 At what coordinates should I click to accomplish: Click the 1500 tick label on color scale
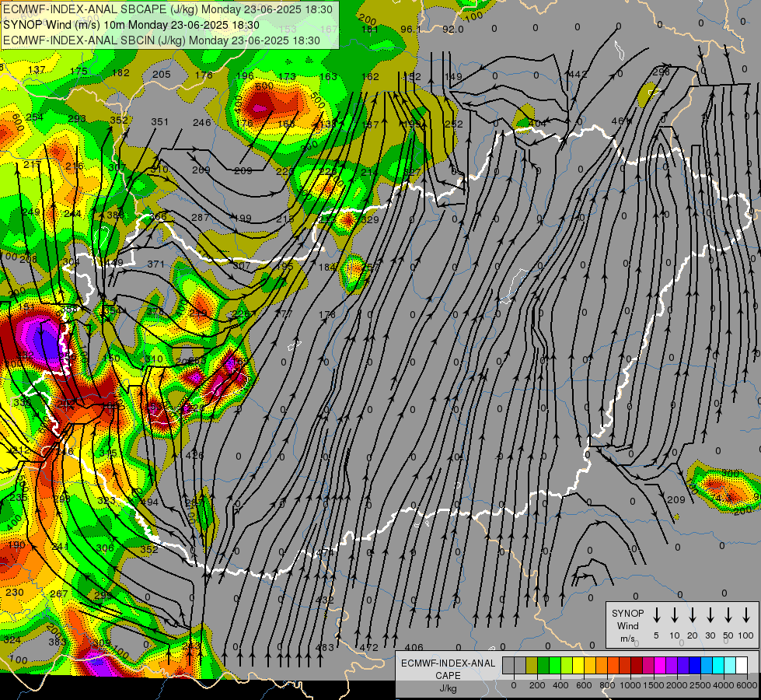(654, 685)
